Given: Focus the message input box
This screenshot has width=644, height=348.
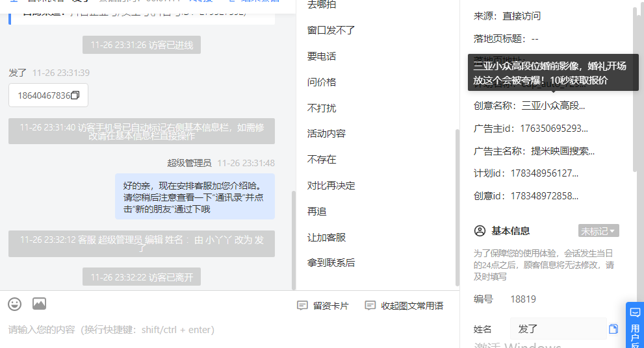Looking at the screenshot, I should (230, 330).
